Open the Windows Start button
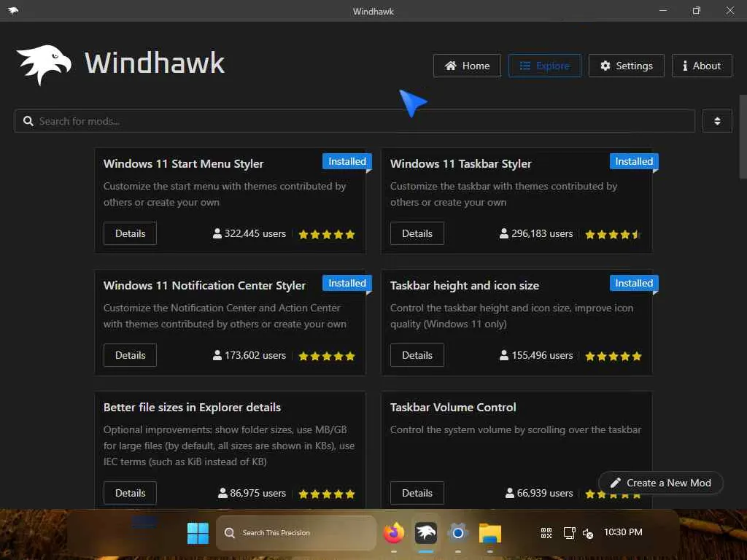This screenshot has width=747, height=560. (x=198, y=533)
